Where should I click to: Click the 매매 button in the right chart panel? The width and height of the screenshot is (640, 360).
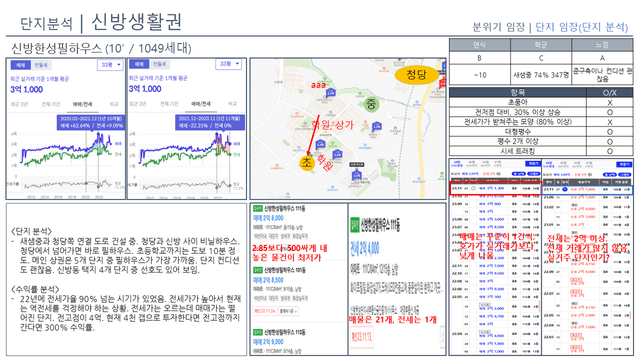tap(139, 64)
